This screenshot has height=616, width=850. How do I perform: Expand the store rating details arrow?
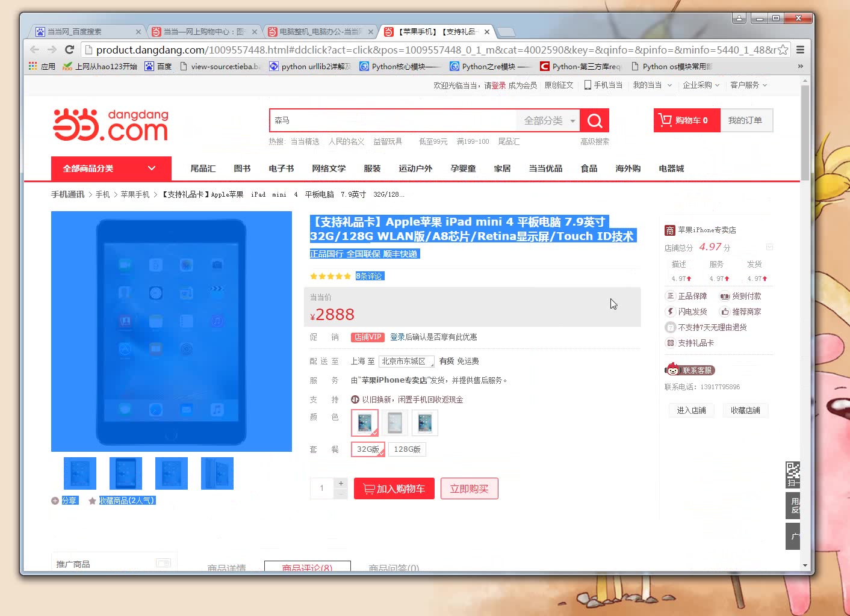[x=769, y=247]
